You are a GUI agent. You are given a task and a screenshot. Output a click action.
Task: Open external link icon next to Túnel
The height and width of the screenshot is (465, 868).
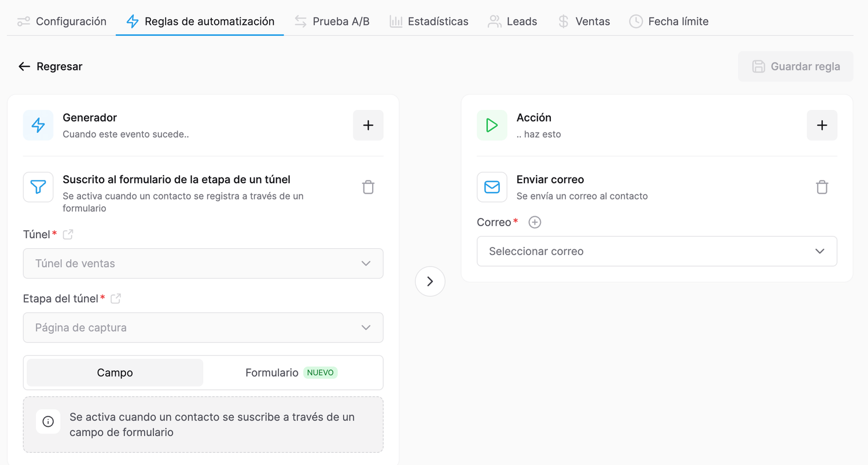(x=68, y=234)
